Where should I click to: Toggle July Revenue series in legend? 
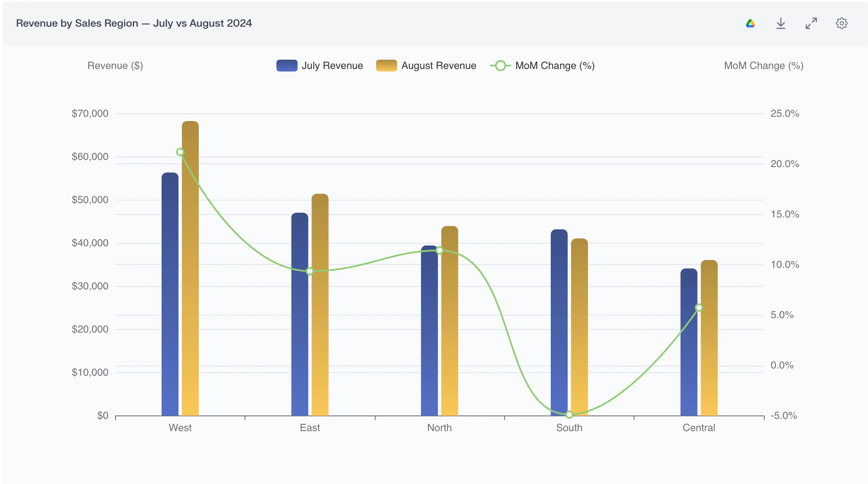tap(320, 66)
